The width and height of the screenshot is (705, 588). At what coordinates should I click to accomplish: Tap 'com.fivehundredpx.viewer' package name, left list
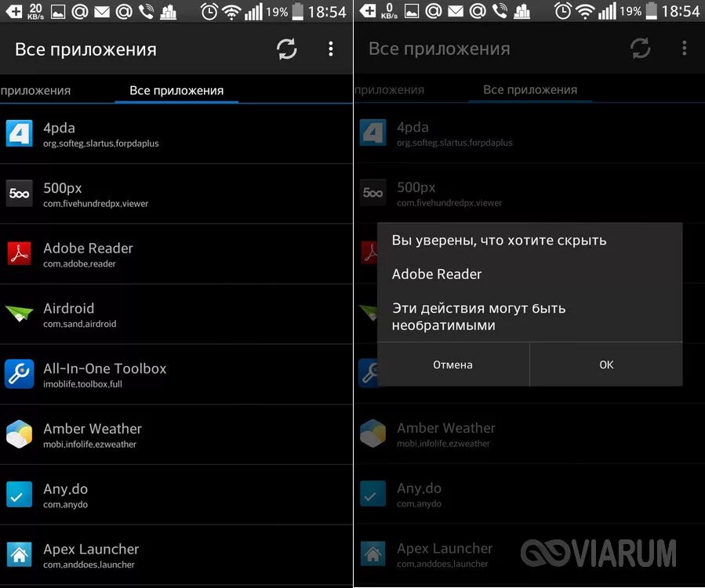click(96, 204)
